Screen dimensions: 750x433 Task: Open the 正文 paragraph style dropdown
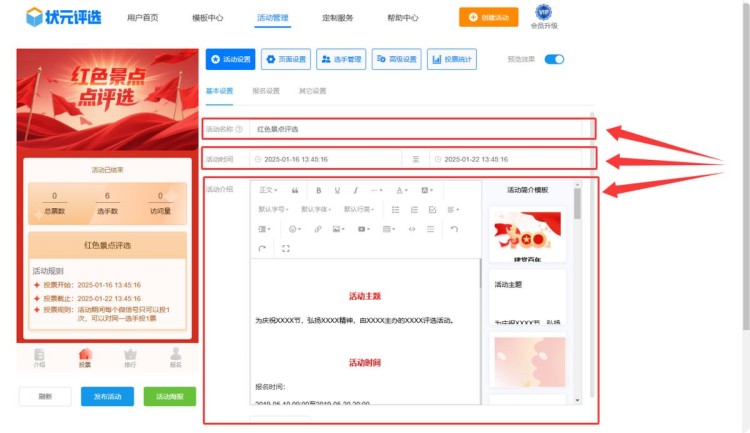[269, 190]
